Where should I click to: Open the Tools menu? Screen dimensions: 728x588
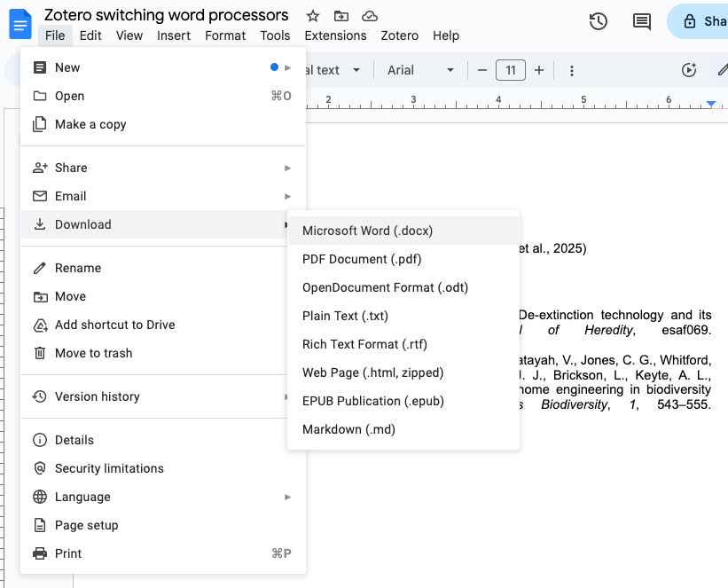(x=275, y=35)
